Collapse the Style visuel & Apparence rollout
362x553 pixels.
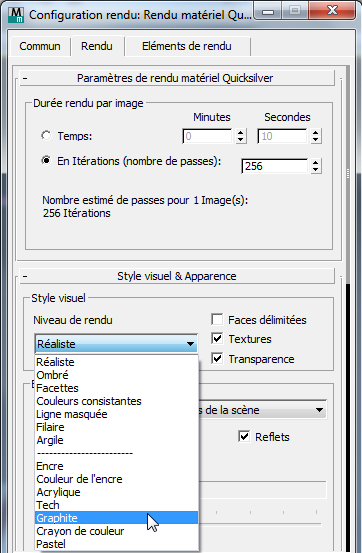25,276
